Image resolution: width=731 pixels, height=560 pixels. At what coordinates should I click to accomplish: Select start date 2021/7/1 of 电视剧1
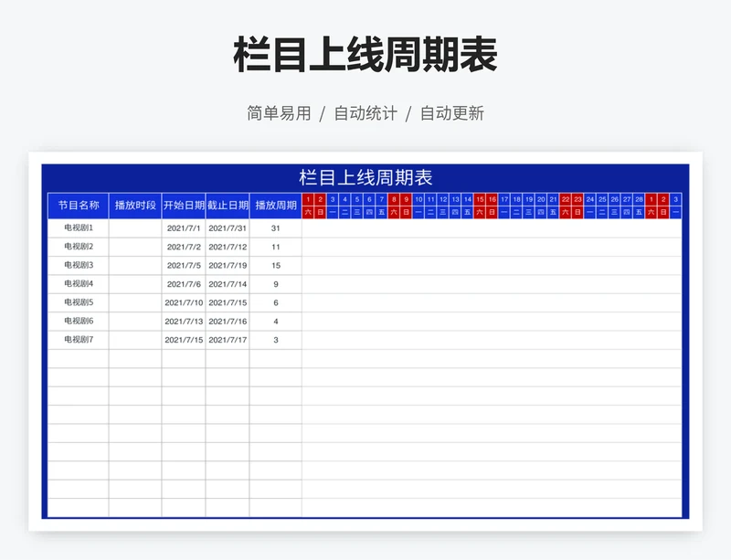tap(184, 228)
